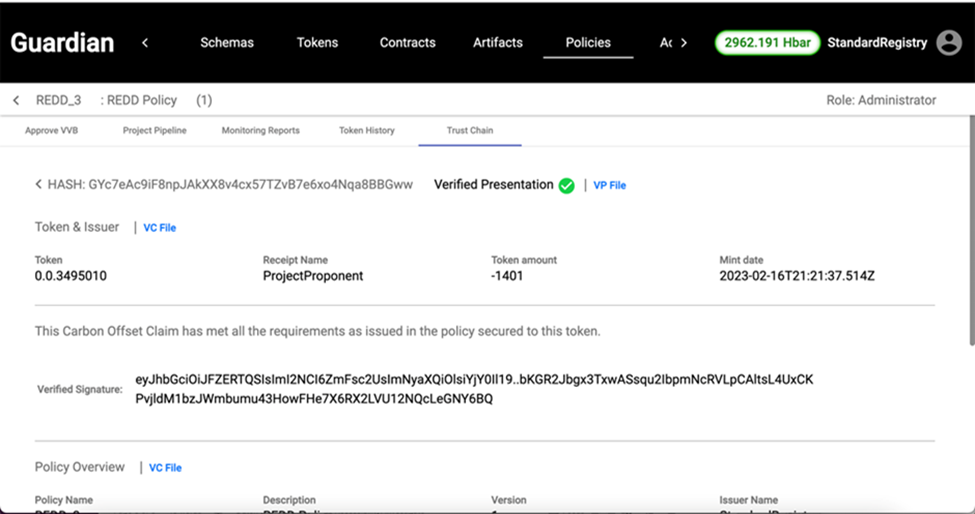
Task: Open the VP File link
Action: (x=609, y=185)
